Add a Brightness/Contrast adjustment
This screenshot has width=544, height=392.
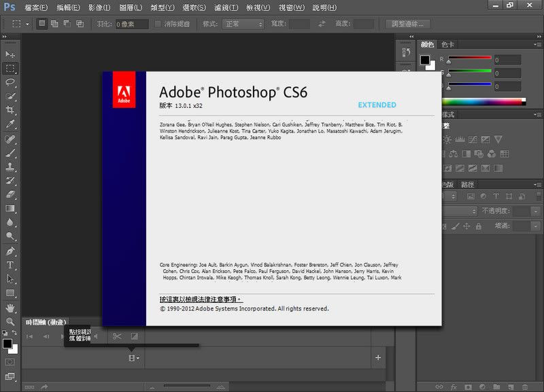pos(447,139)
